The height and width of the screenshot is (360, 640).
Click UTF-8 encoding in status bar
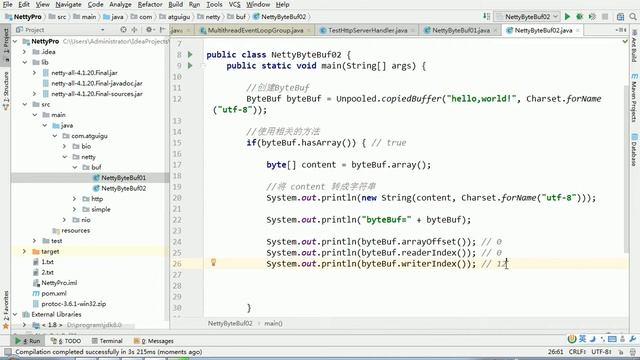coord(601,351)
